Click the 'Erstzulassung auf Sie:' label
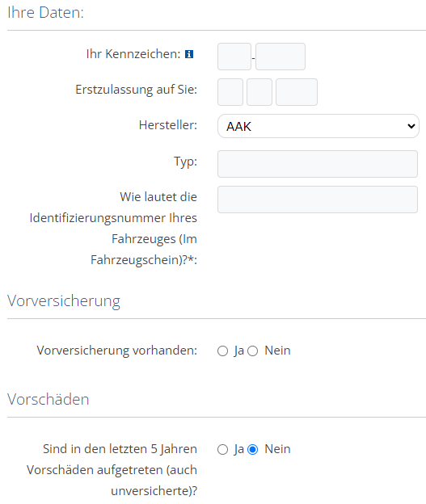This screenshot has height=504, width=426. [x=136, y=90]
